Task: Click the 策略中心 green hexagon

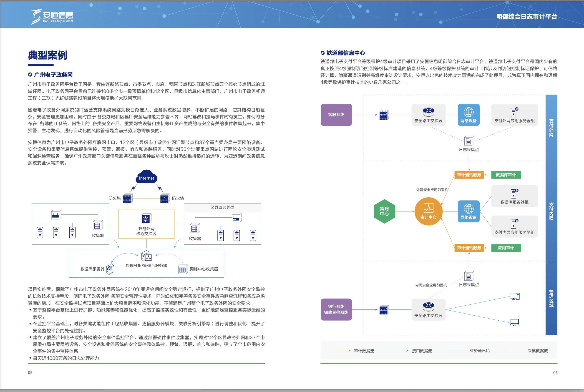Action: tap(384, 211)
